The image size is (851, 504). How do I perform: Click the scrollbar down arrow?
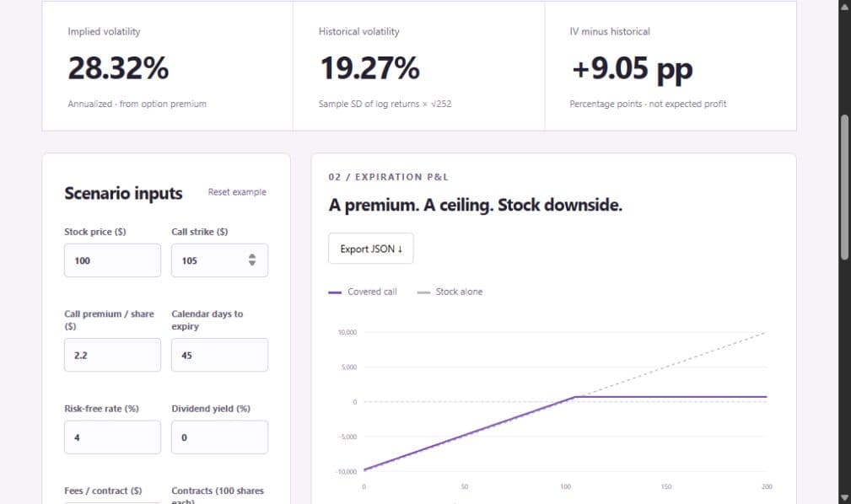844,497
